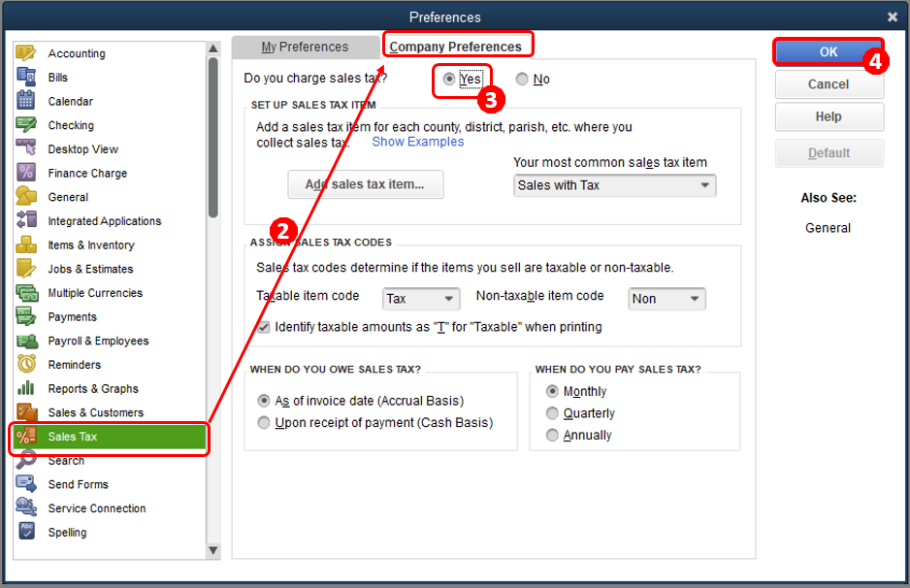Click Add sales tax item button

click(x=366, y=184)
